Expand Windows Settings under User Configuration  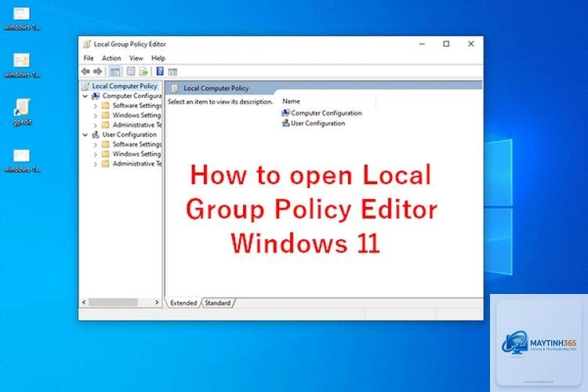[x=95, y=154]
